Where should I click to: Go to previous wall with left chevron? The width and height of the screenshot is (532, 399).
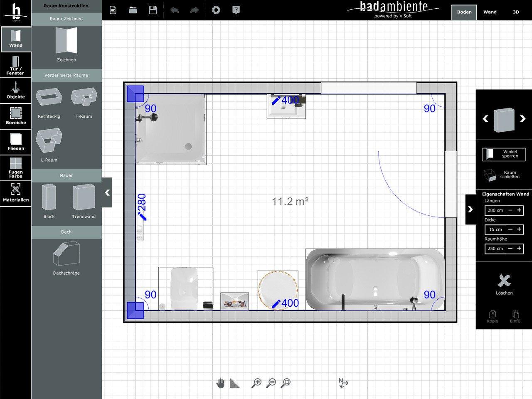point(485,118)
